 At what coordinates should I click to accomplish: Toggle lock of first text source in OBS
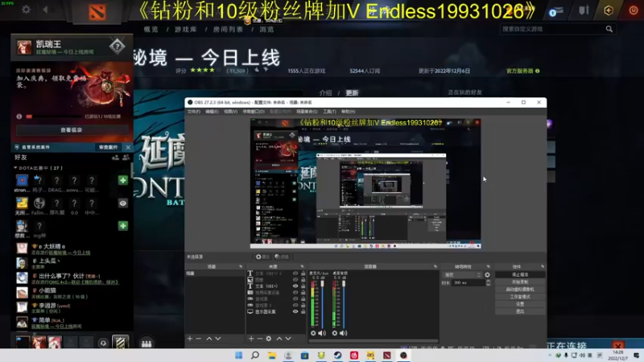[x=303, y=274]
